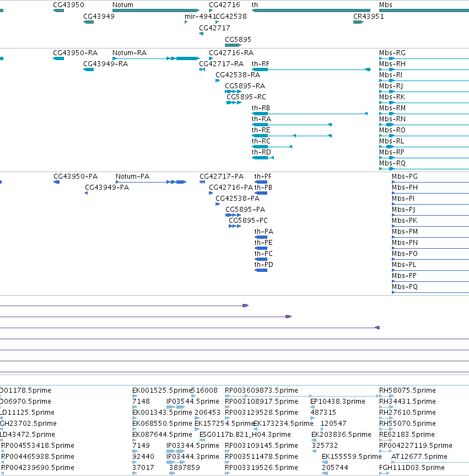469x476 pixels.
Task: Click the CG42717-PA protein label
Action: point(222,177)
